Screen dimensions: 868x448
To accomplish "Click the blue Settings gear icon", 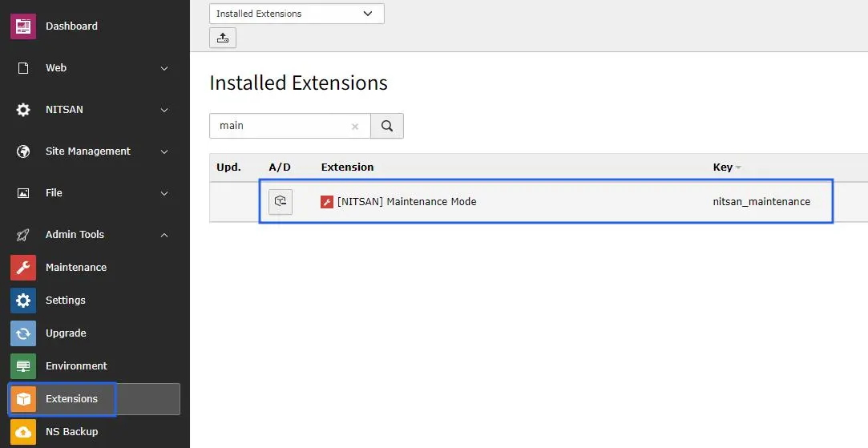I will coord(23,301).
